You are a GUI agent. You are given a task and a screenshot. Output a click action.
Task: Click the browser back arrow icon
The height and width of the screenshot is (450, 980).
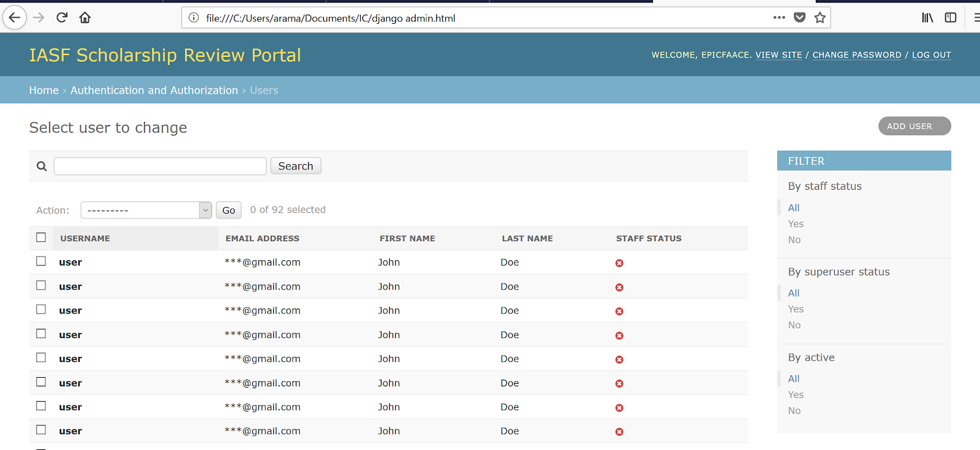coord(15,18)
